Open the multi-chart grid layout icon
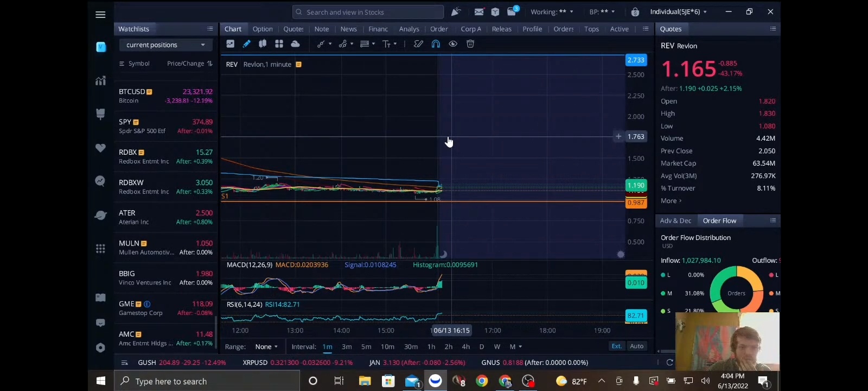This screenshot has height=391, width=868. 279,44
